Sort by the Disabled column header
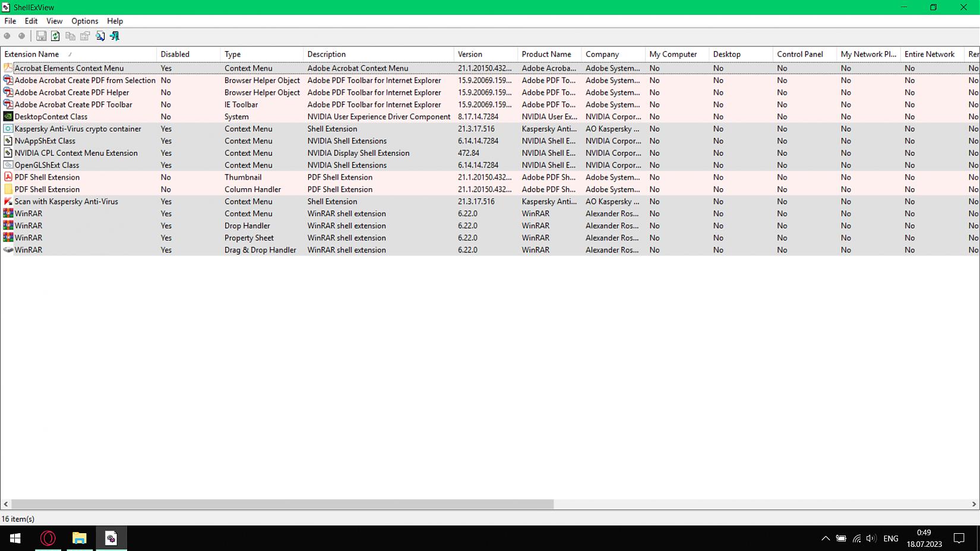This screenshot has width=980, height=551. (x=188, y=54)
